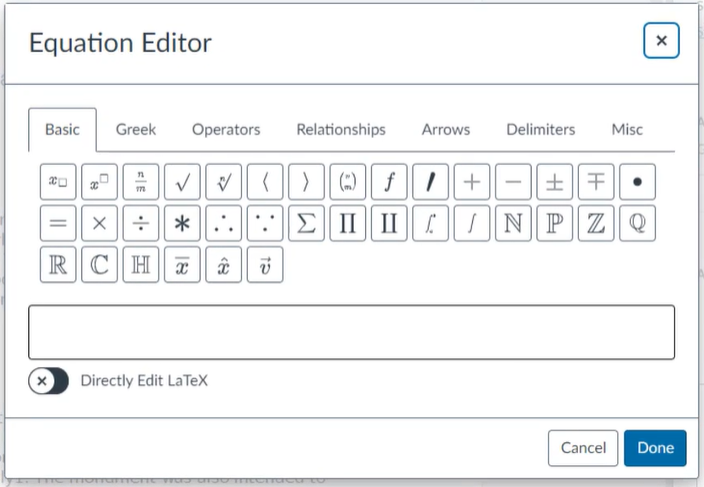Insert the therefore three-dots symbol
This screenshot has height=487, width=704.
[x=223, y=224]
